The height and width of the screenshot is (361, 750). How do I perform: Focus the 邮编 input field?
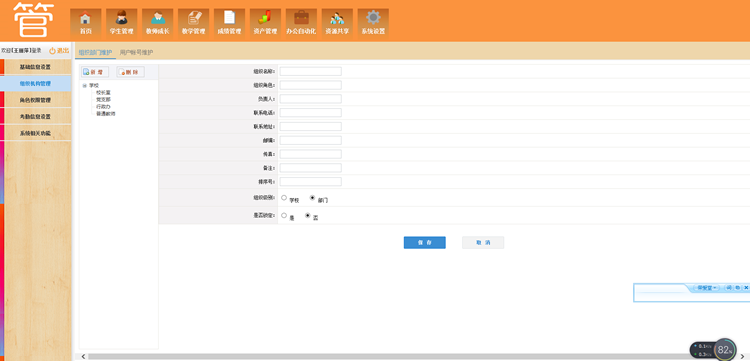[x=310, y=140]
